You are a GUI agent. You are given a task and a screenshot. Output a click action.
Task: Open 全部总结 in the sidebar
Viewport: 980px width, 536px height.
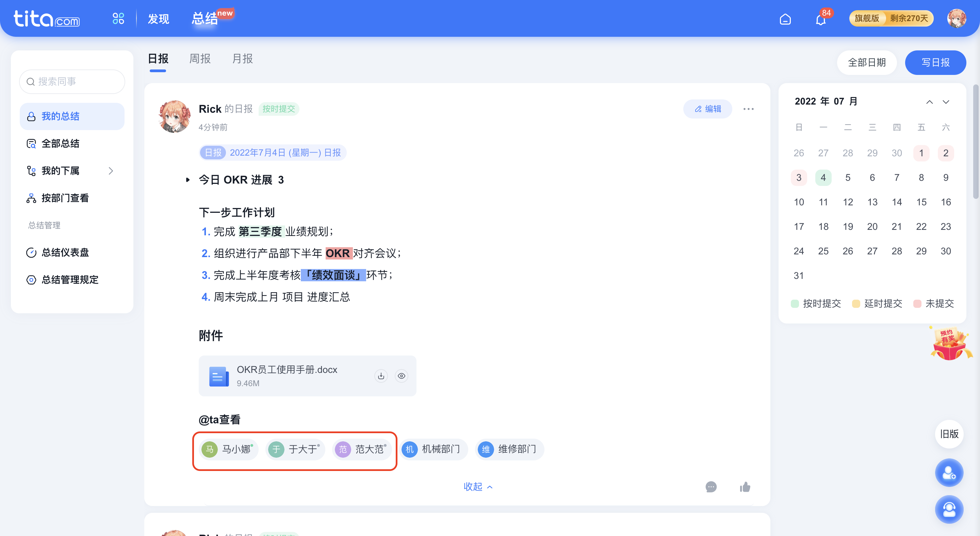point(72,143)
